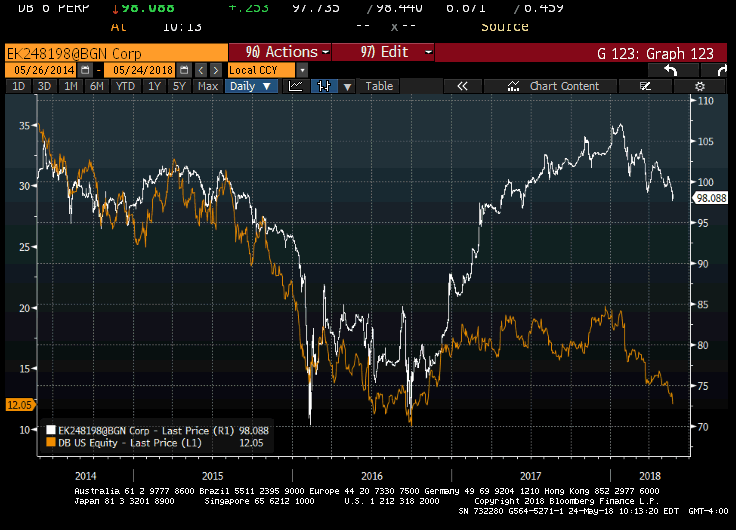Select the 3D range
This screenshot has height=530, width=736.
(44, 86)
